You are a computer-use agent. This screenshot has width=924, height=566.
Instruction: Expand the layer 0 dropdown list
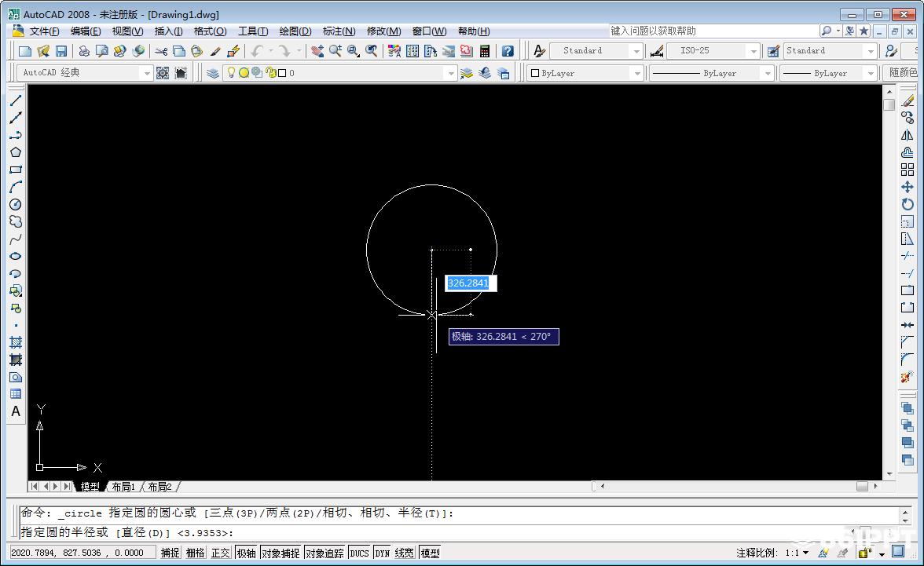tap(451, 74)
